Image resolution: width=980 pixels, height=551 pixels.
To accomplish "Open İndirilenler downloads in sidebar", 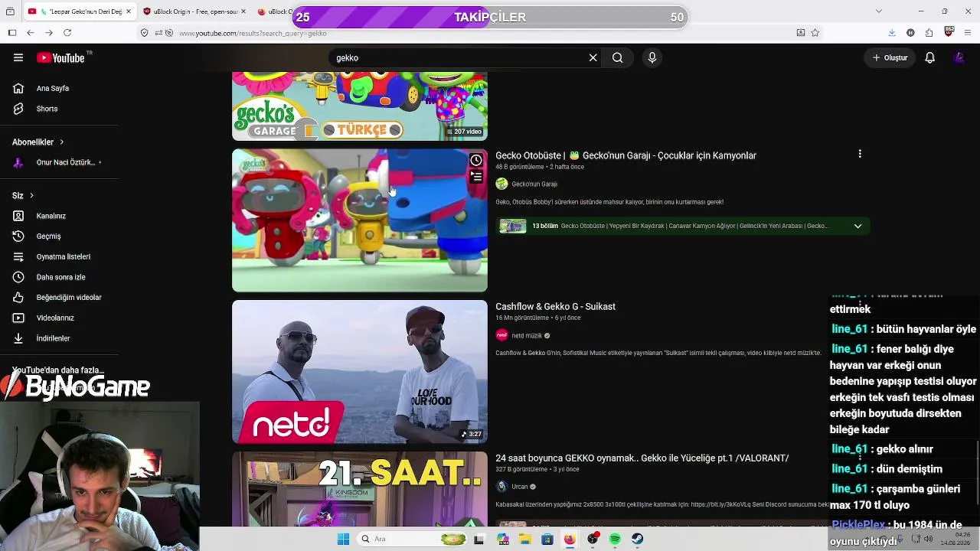I will 59,338.
